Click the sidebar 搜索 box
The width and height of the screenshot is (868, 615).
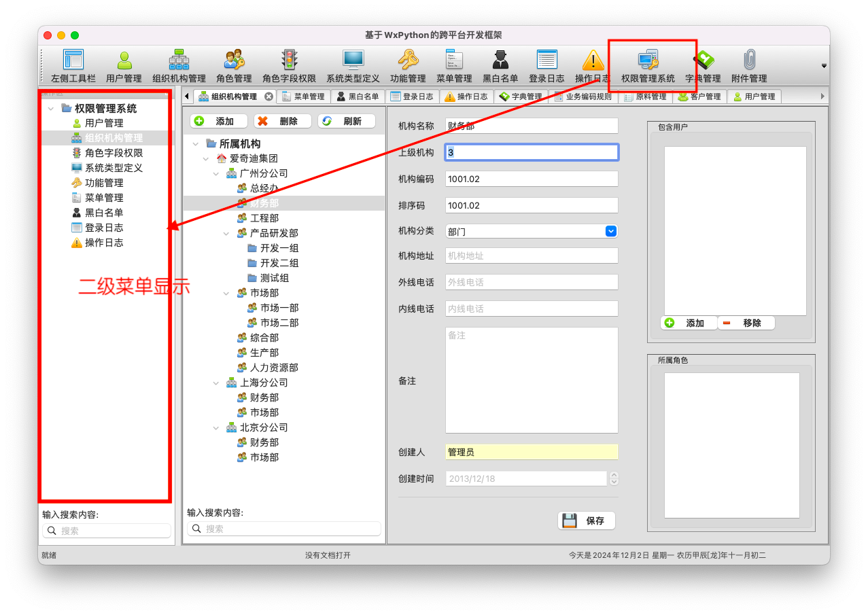pos(107,531)
